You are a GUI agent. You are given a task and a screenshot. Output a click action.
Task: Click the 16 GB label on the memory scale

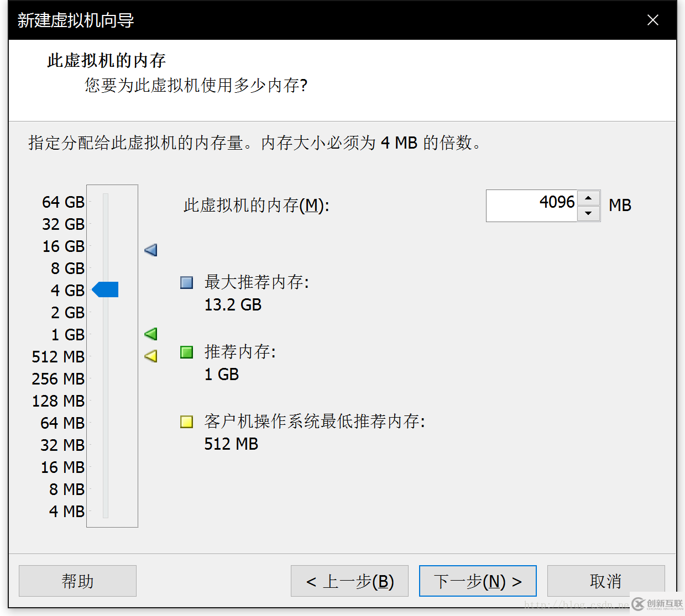click(63, 246)
